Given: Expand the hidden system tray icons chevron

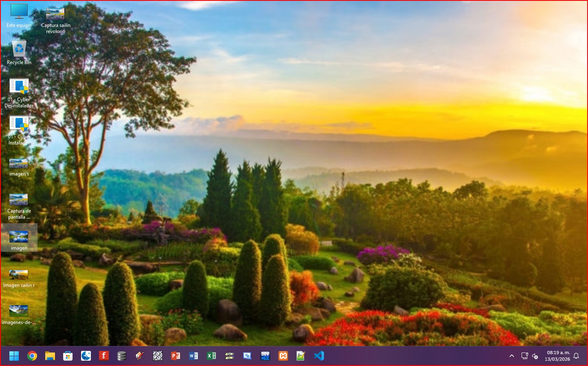Looking at the screenshot, I should pyautogui.click(x=512, y=356).
